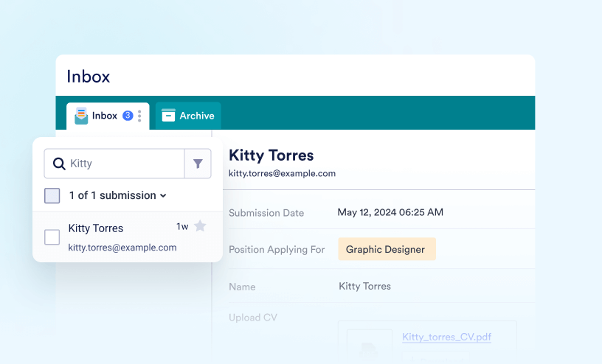Screen dimensions: 602x364
Task: Click the May 12, 2024 submission date value
Action: [390, 212]
